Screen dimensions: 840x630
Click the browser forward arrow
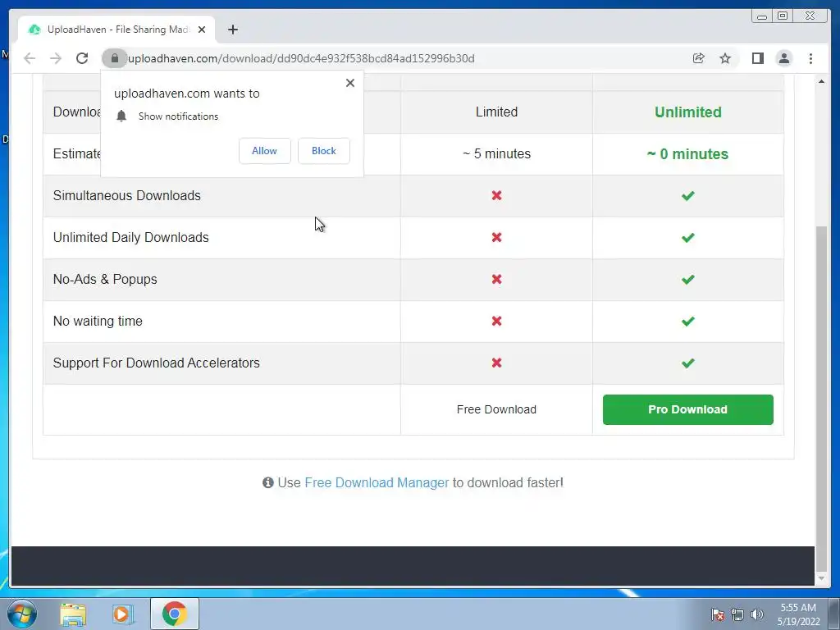click(56, 58)
